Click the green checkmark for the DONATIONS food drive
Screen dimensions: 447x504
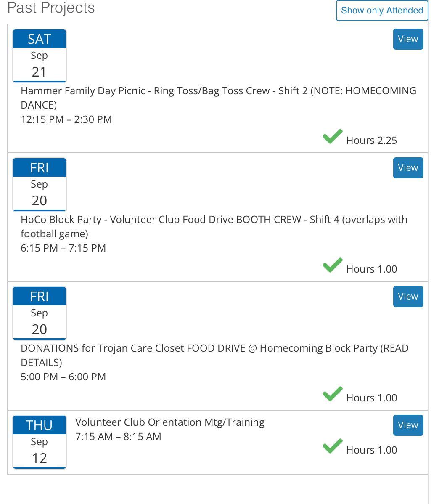point(332,394)
